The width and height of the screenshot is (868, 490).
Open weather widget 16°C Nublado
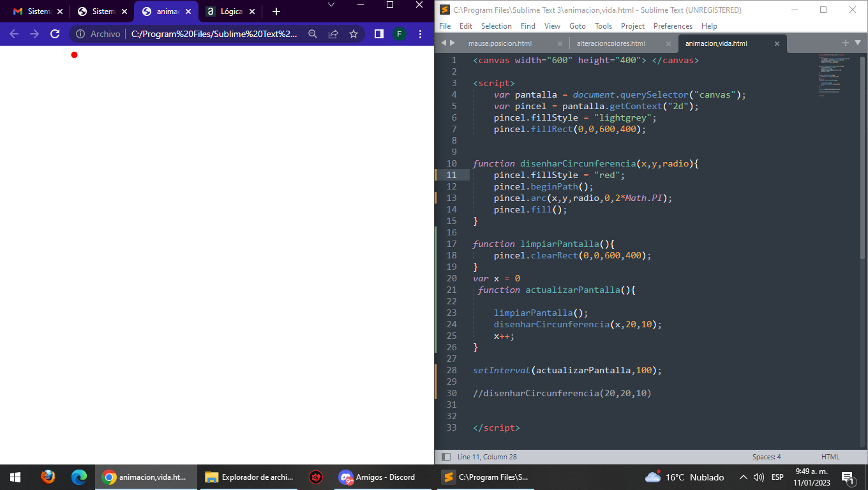coord(685,477)
